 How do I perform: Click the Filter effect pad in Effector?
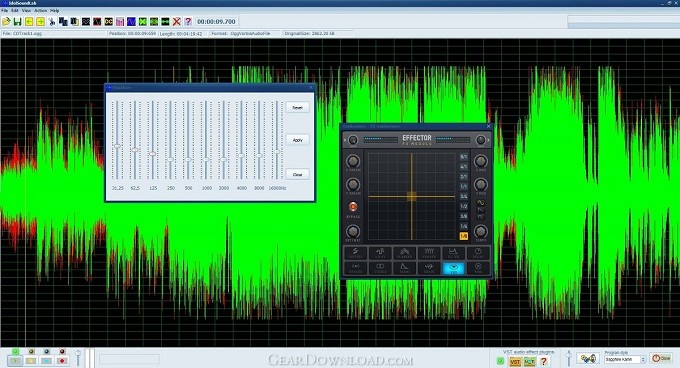click(453, 253)
